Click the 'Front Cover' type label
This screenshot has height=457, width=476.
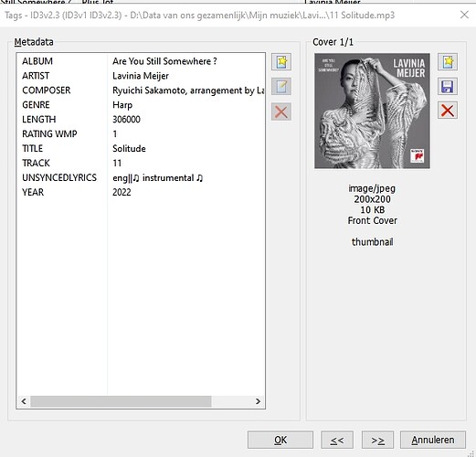(x=373, y=220)
